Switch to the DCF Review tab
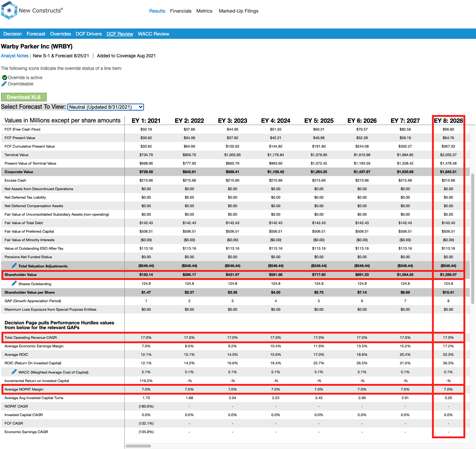The width and height of the screenshot is (476, 449). (120, 34)
